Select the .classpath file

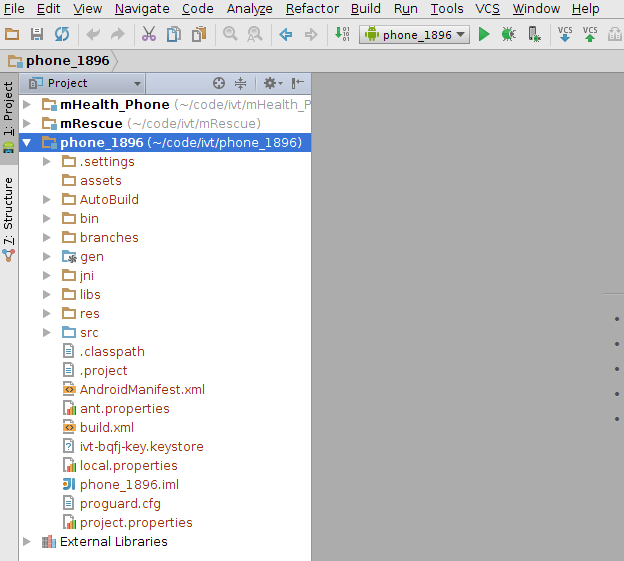point(112,352)
